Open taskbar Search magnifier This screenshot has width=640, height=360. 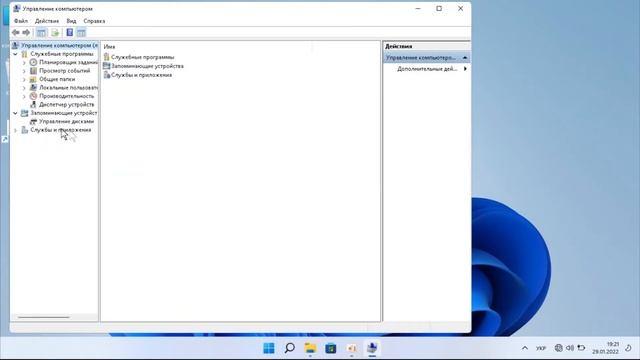click(290, 348)
